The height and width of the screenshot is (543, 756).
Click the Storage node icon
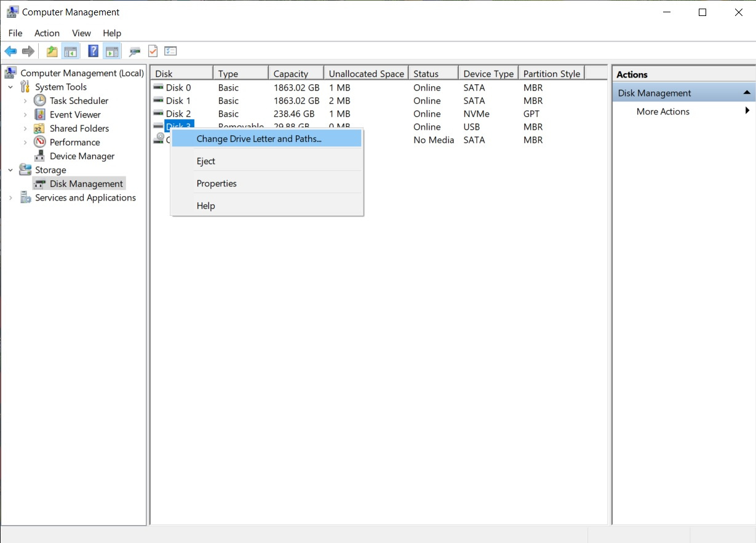coord(25,170)
